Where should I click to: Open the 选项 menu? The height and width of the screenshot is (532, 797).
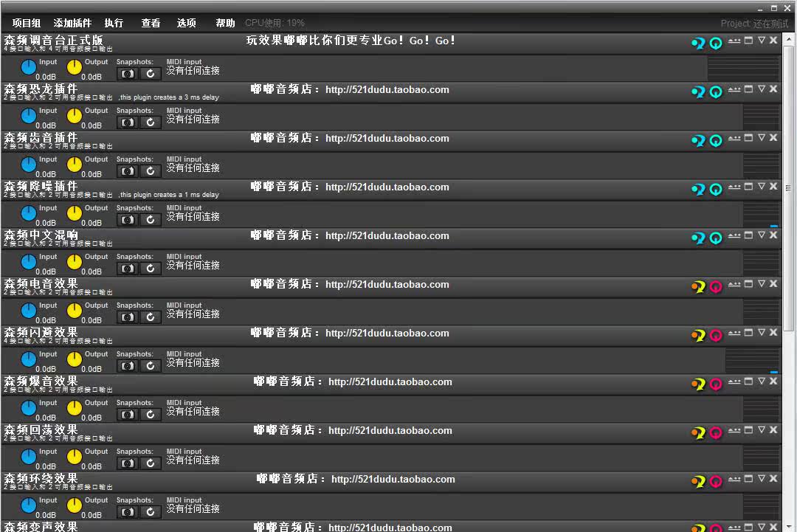coord(186,23)
